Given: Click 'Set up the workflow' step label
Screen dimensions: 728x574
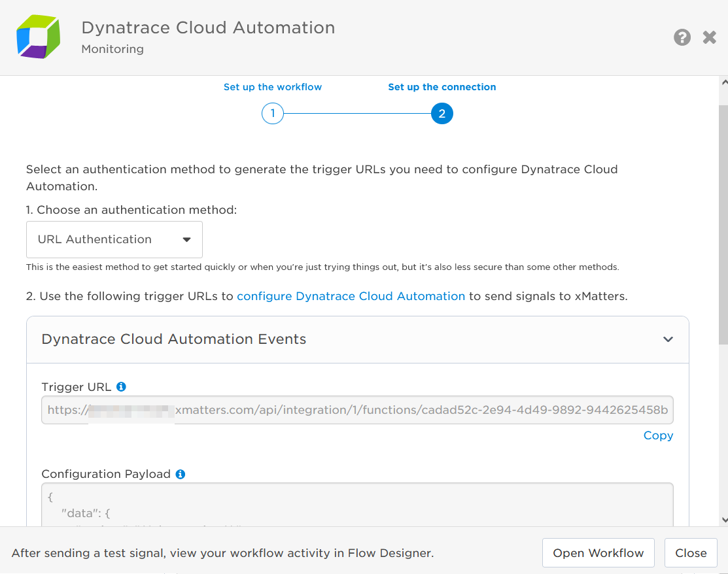Looking at the screenshot, I should (x=273, y=87).
